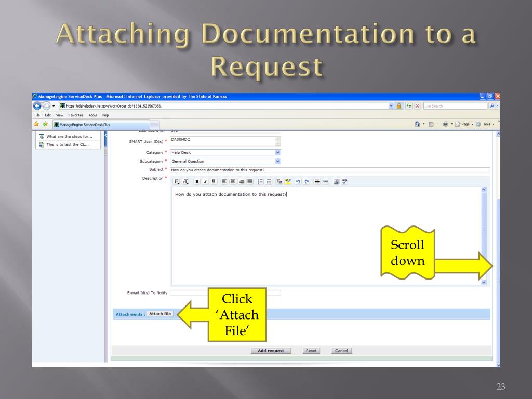Viewport: 532px width, 399px height.
Task: Click the Description editor scroll-up arrow
Action: tap(484, 190)
